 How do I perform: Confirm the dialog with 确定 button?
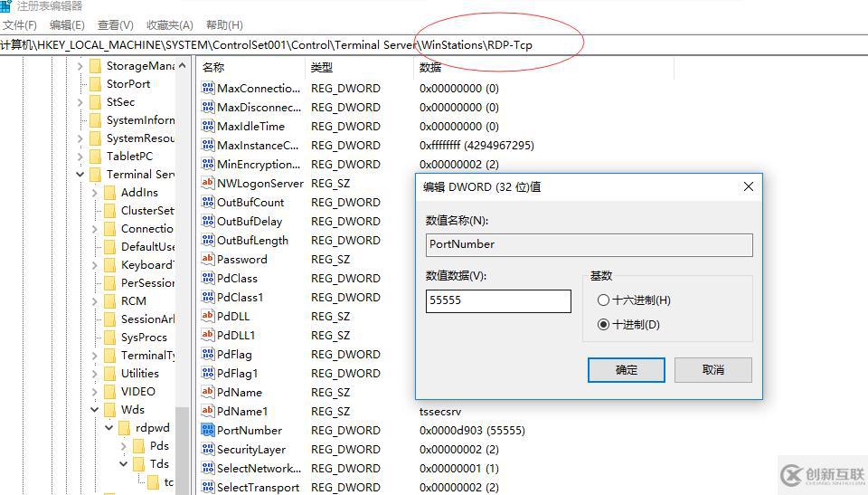point(626,370)
